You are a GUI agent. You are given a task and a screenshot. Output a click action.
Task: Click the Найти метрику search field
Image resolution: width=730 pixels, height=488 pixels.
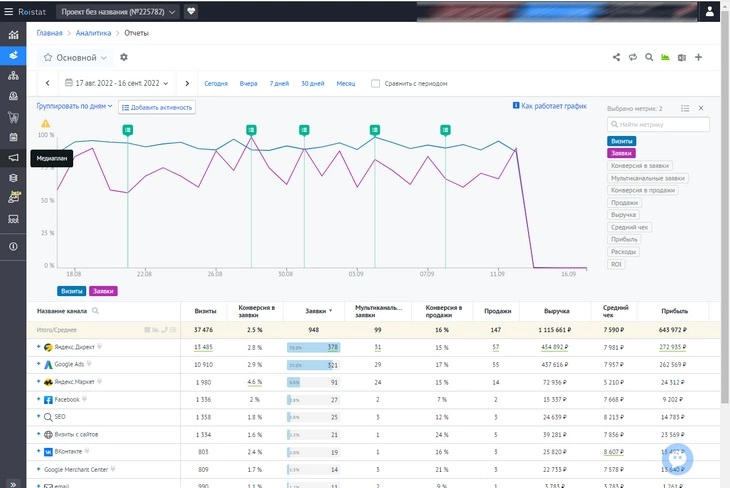click(x=659, y=125)
